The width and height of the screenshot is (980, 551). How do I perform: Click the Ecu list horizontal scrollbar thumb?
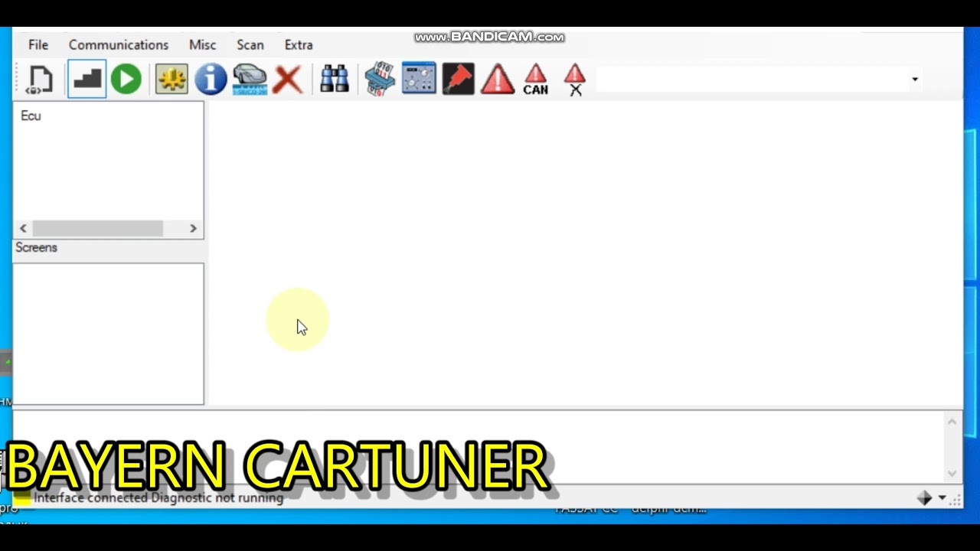[97, 228]
